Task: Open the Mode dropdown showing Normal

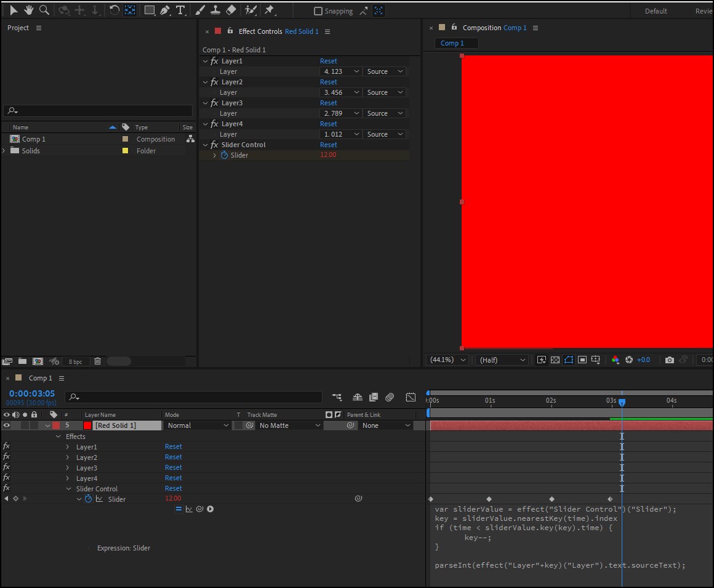Action: 197,425
